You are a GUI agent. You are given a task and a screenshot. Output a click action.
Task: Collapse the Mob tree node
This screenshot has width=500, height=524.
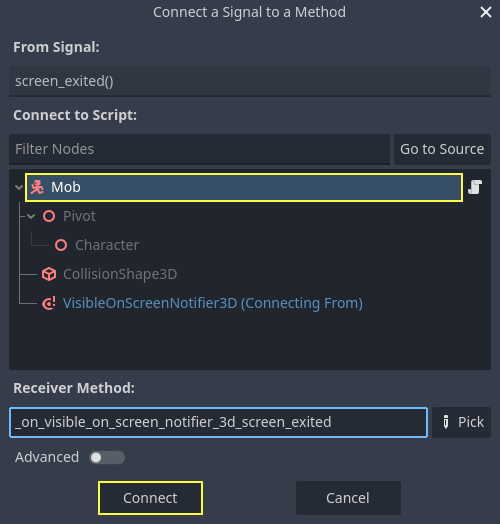click(19, 187)
